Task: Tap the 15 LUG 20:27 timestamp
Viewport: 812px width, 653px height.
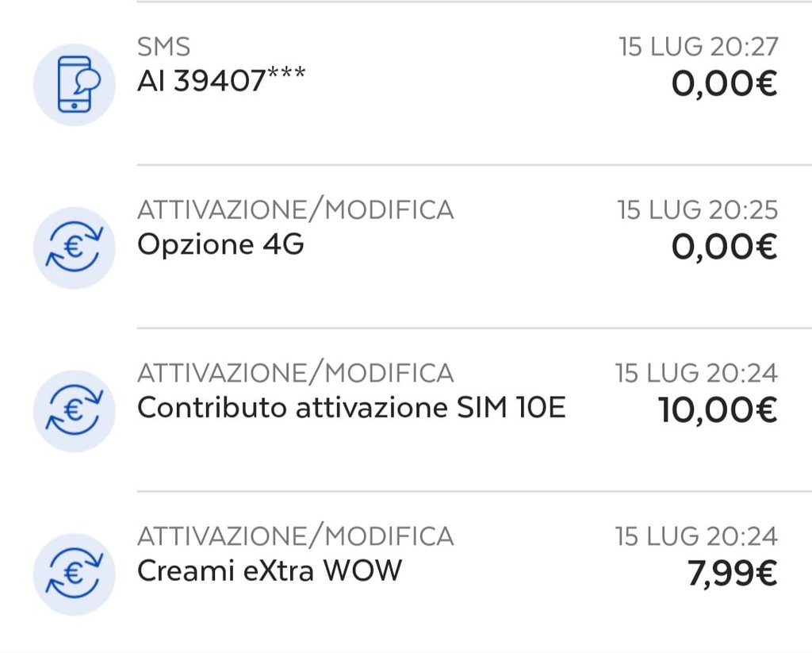Action: click(x=699, y=47)
